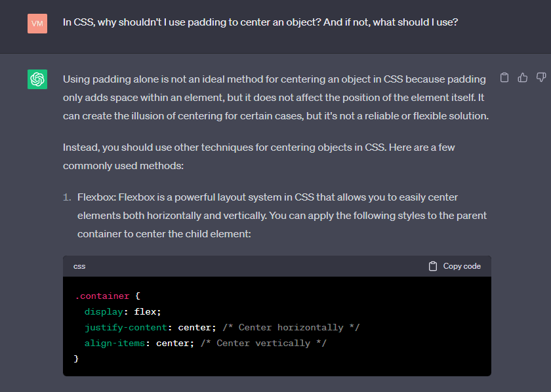The image size is (551, 392).
Task: Select the user's question about CSS padding
Action: 260,22
